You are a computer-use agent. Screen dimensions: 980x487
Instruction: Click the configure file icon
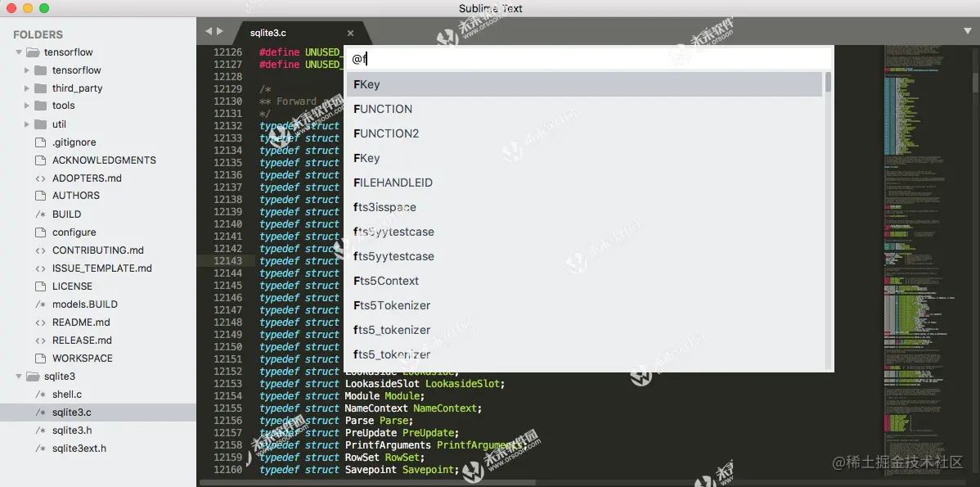(41, 232)
